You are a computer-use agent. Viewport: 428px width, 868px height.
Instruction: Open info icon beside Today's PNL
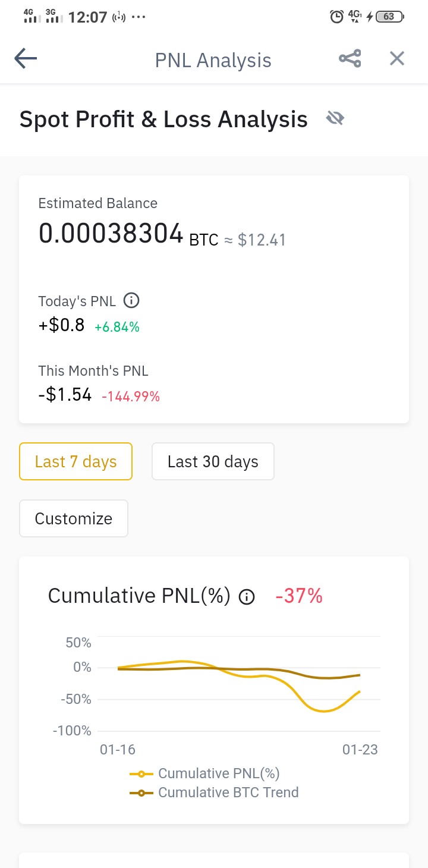click(x=131, y=301)
